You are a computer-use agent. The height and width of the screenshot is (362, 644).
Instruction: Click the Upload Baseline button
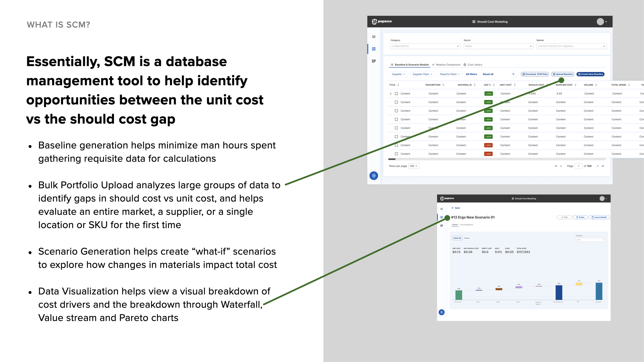point(562,74)
